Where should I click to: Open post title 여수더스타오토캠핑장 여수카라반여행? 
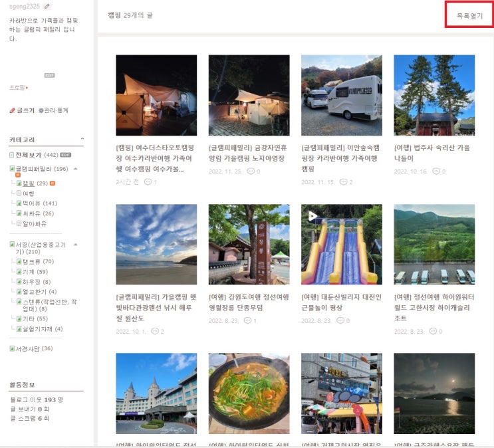155,158
